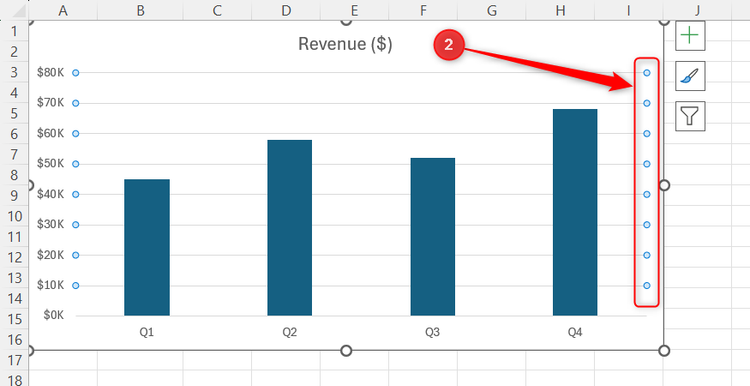The width and height of the screenshot is (750, 386).
Task: Select row 10 header
Action: click(14, 216)
